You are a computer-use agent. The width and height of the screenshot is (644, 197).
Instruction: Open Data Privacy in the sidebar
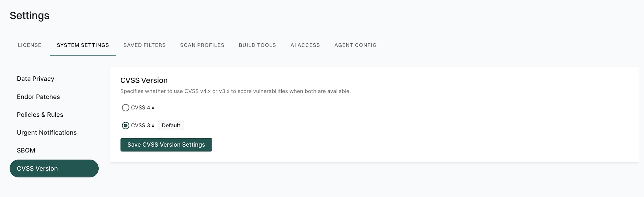click(x=36, y=79)
